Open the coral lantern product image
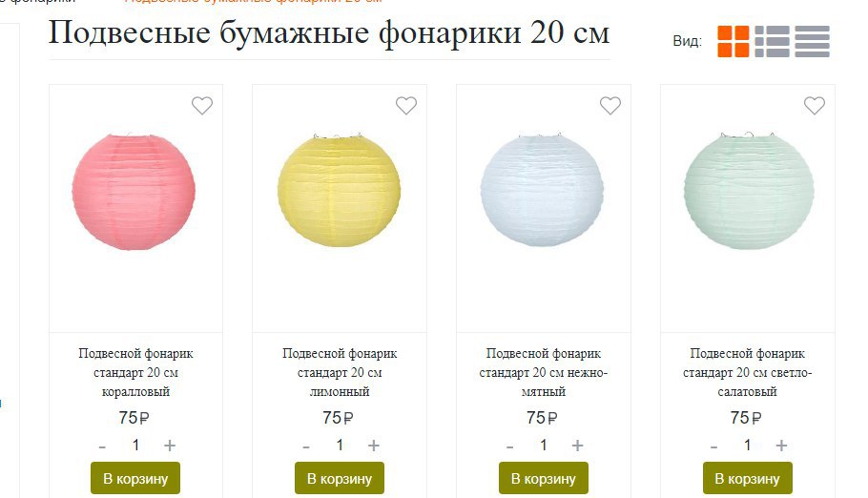 [134, 191]
